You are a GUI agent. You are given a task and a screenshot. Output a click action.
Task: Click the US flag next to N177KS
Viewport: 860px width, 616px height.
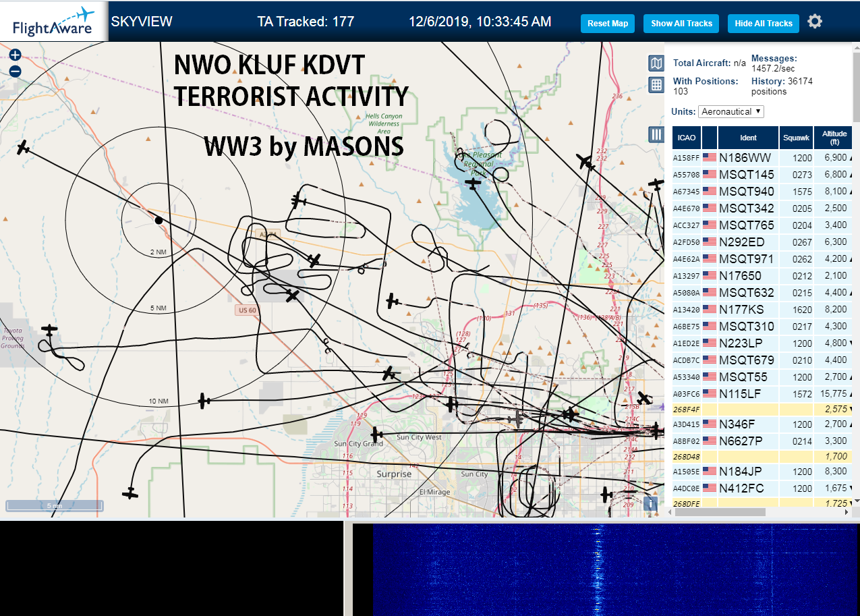(x=709, y=309)
